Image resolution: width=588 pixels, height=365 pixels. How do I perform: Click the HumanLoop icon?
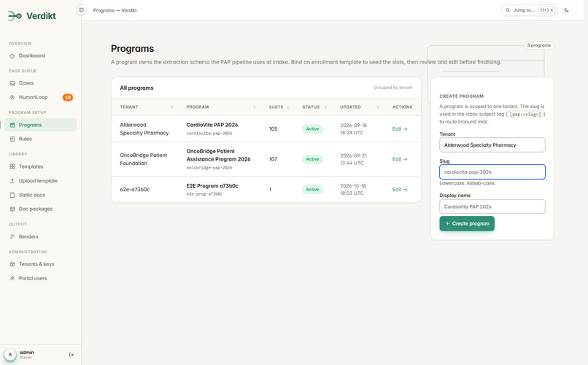tap(12, 98)
